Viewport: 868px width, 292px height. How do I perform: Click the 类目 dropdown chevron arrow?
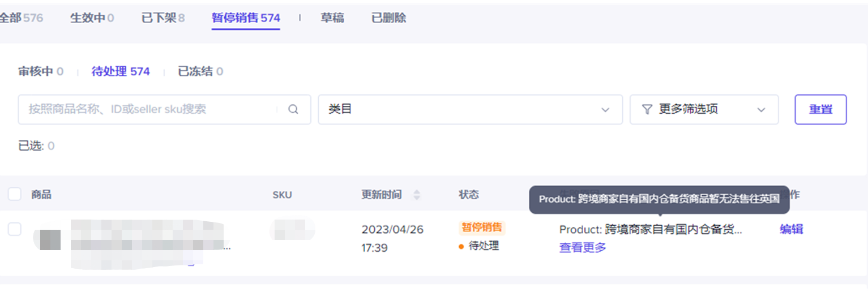point(605,110)
